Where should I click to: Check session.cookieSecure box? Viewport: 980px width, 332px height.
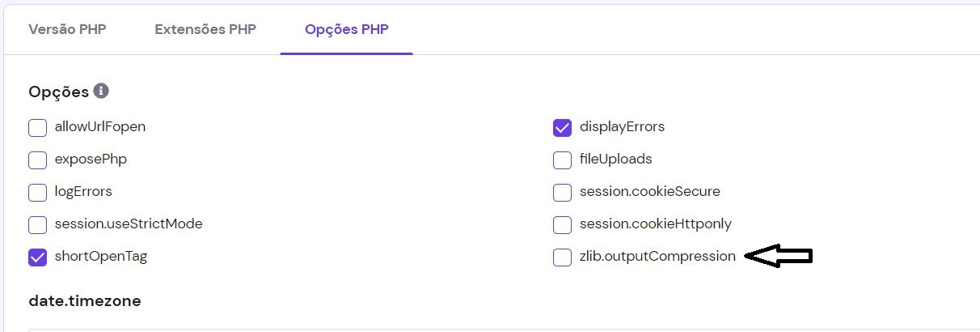[x=562, y=192]
